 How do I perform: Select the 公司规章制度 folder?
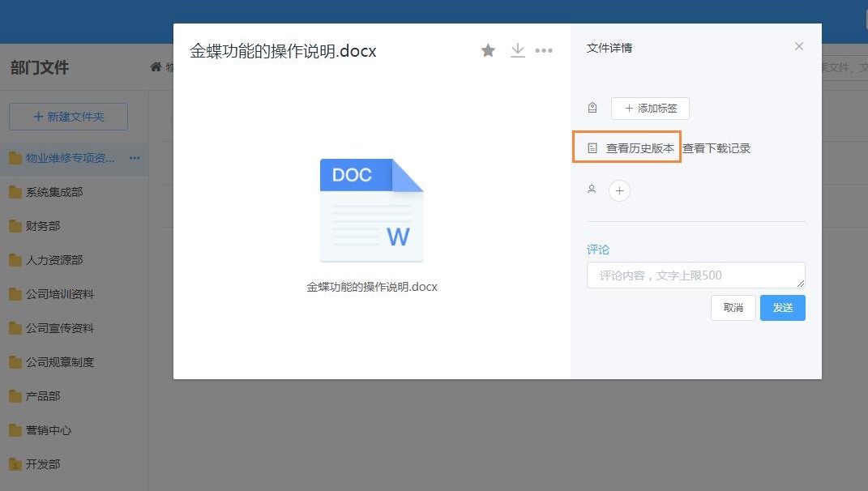coord(60,362)
